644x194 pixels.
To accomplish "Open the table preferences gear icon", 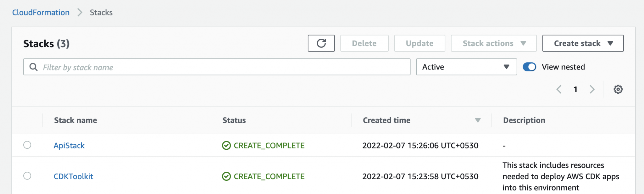I will [618, 89].
